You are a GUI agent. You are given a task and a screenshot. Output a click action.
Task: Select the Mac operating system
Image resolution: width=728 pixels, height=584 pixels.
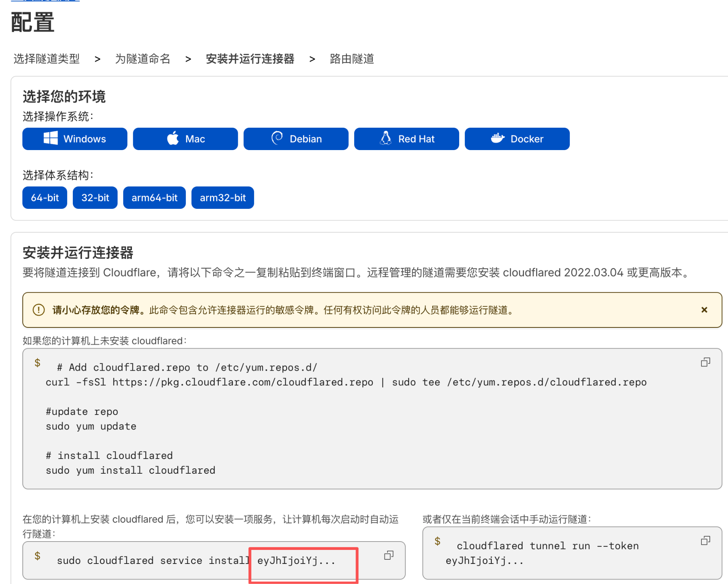pos(185,139)
